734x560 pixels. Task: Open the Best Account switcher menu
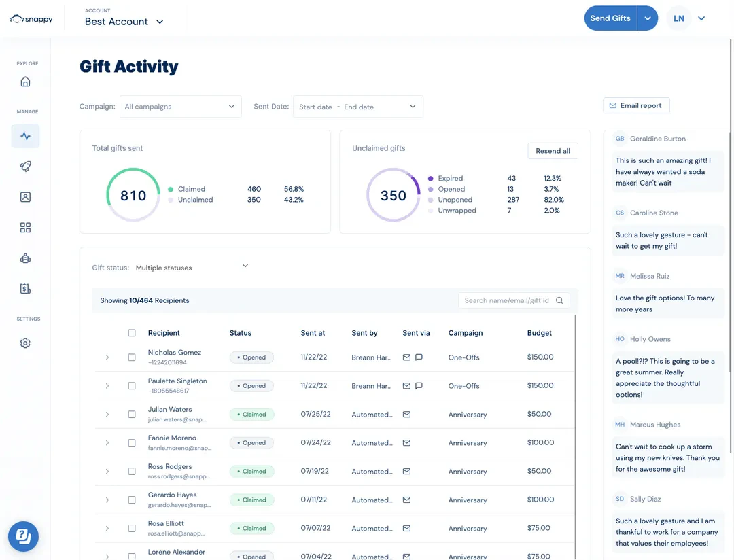point(124,22)
